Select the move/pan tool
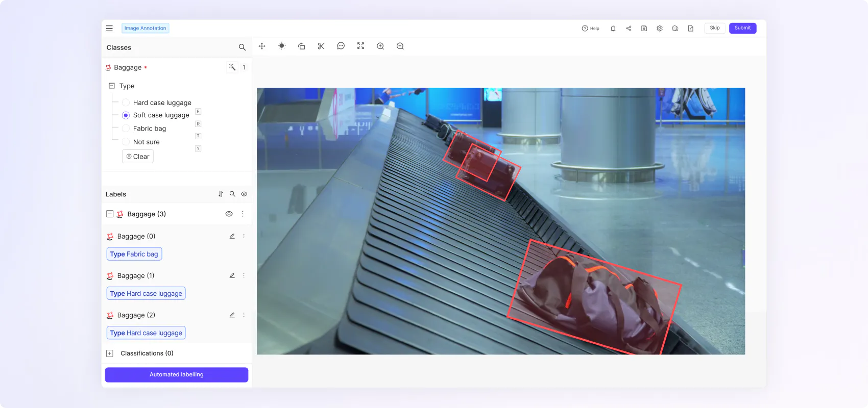Viewport: 868px width, 408px height. click(262, 46)
